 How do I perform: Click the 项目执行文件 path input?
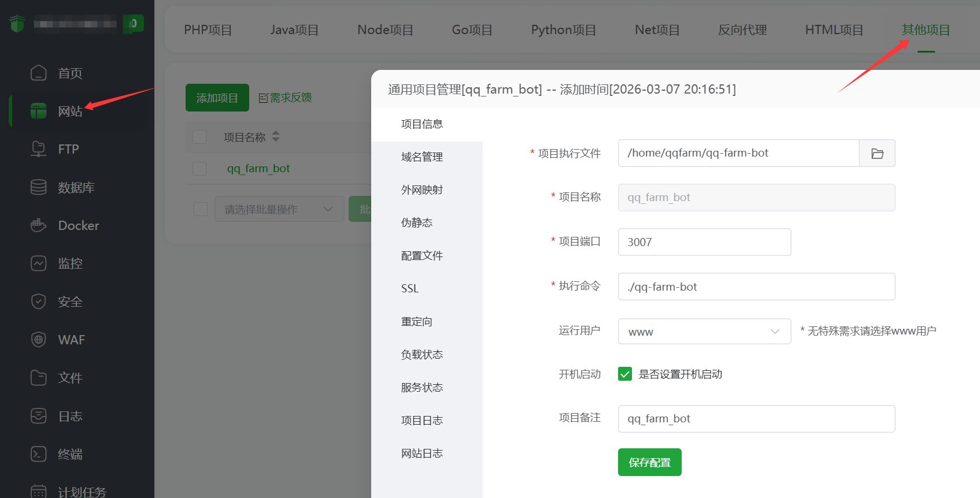click(x=738, y=153)
